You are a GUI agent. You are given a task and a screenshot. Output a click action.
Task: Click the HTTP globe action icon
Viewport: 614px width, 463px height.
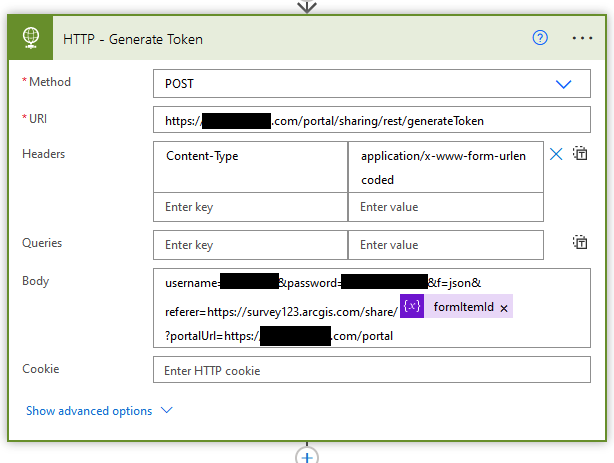click(x=31, y=39)
